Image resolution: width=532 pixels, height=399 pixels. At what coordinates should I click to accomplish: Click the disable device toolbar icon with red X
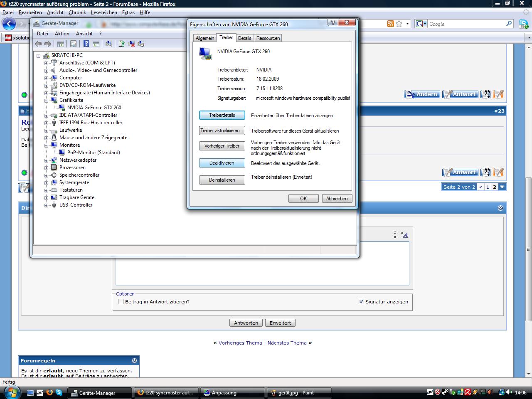point(131,44)
